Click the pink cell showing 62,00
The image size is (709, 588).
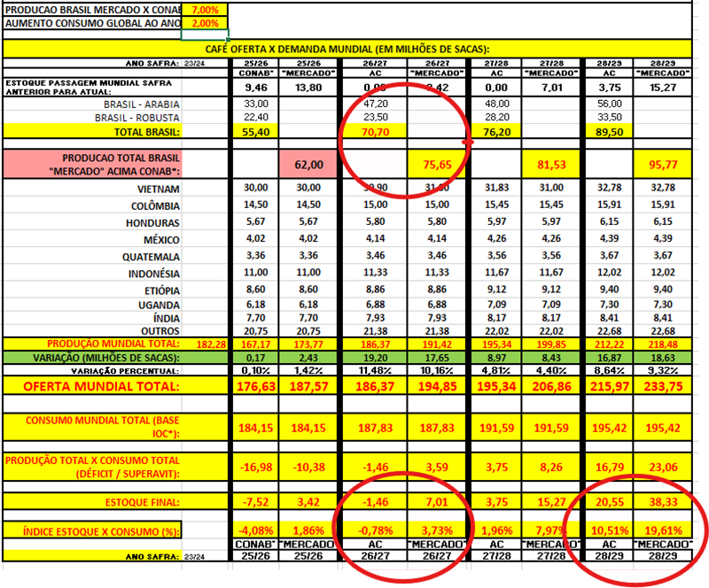tap(314, 164)
